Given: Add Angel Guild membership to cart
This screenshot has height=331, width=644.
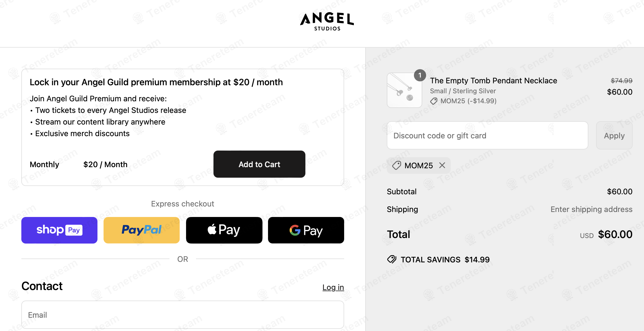Looking at the screenshot, I should [x=259, y=164].
